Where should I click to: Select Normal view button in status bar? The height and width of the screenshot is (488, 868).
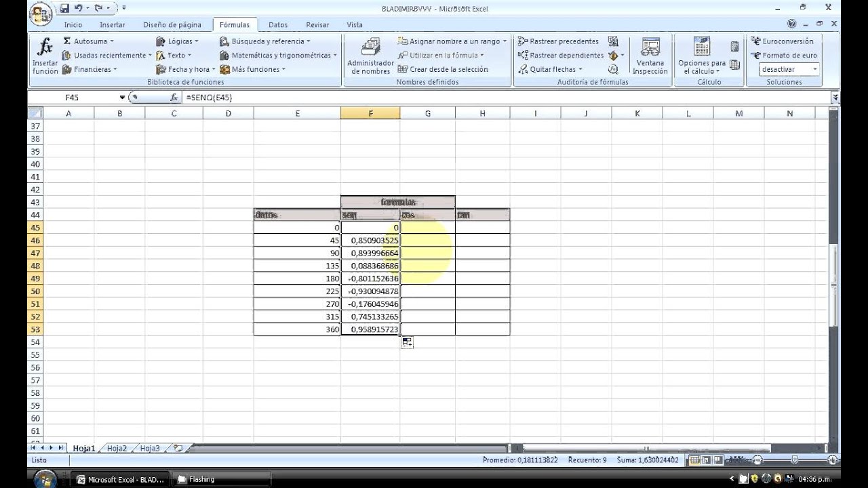694,460
